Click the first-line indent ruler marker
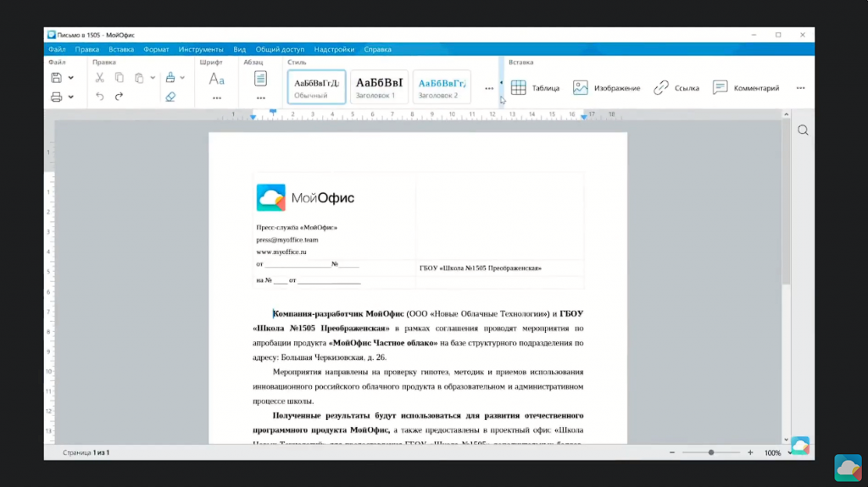The height and width of the screenshot is (487, 868). [x=273, y=112]
